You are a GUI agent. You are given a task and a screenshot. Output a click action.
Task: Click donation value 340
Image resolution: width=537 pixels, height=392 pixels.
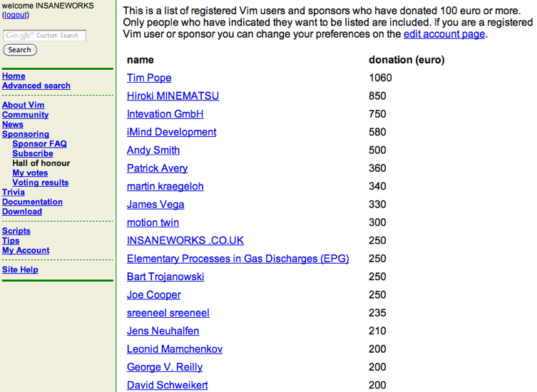coord(377,186)
